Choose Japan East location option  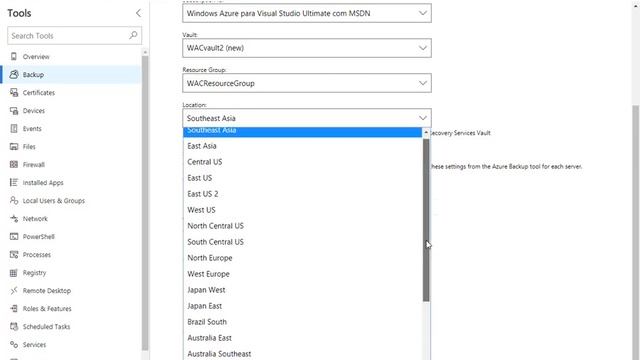302,306
